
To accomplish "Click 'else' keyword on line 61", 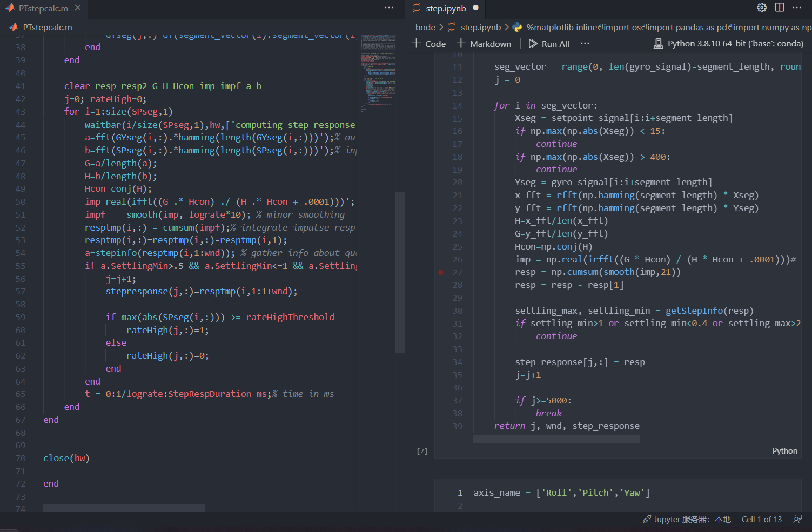I will click(116, 342).
